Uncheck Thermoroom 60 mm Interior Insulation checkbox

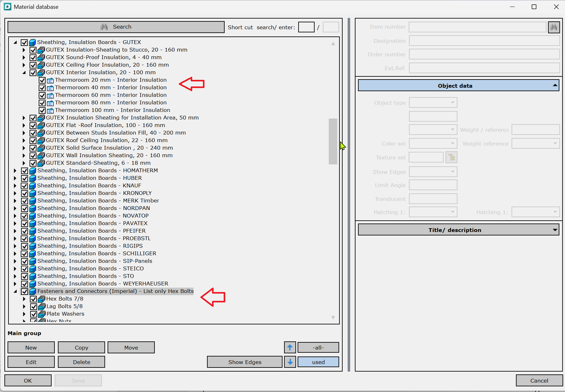[42, 95]
